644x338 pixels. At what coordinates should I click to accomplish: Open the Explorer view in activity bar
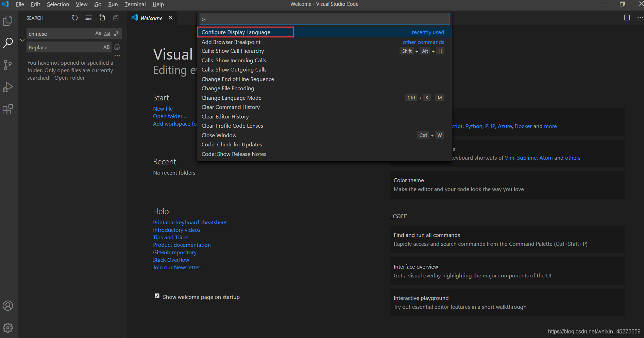click(x=8, y=21)
